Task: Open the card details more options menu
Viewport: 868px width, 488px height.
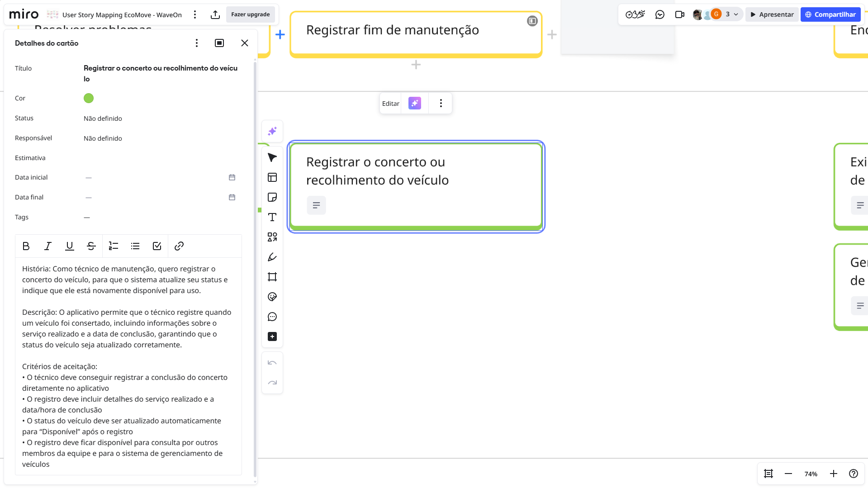Action: pos(196,43)
